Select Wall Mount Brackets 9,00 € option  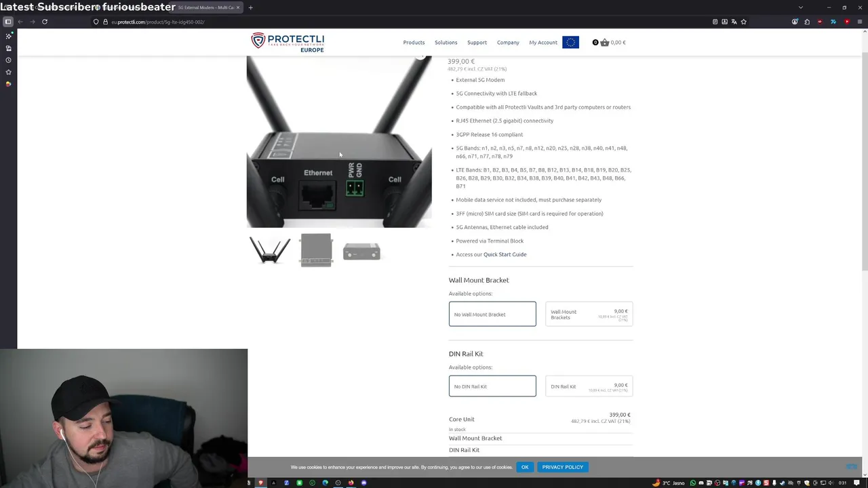[x=589, y=314]
